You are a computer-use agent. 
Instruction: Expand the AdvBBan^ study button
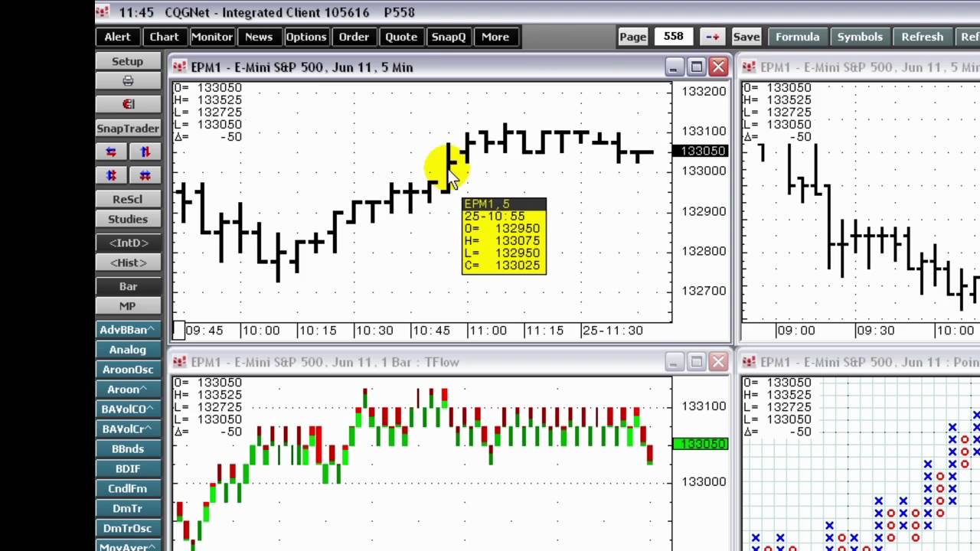[x=128, y=330]
